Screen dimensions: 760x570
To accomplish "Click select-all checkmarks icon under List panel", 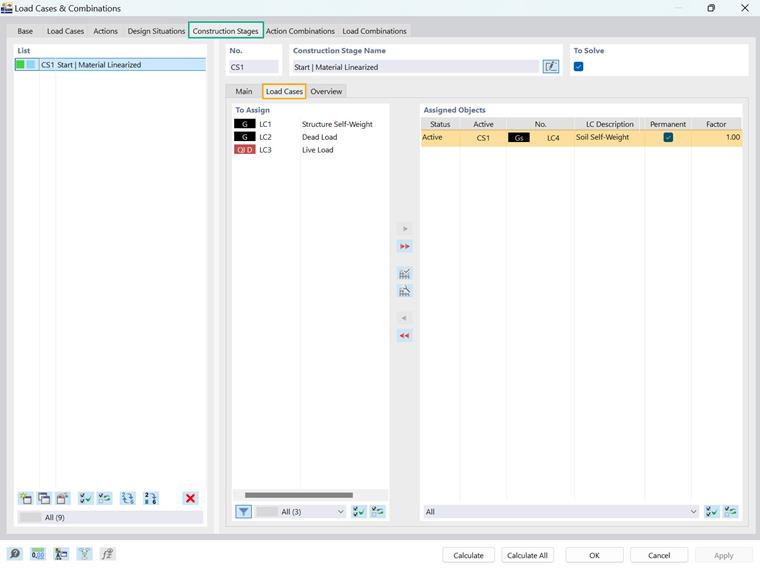I will point(85,498).
